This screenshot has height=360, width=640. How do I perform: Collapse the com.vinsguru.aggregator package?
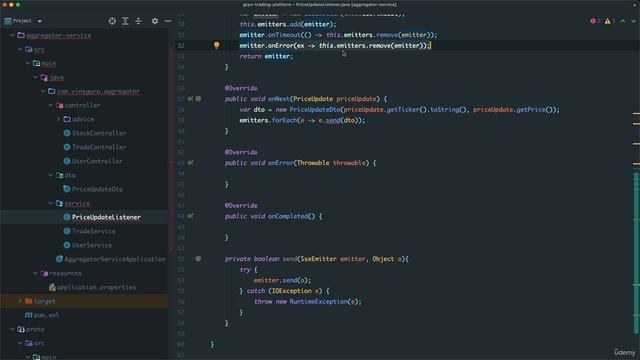[x=43, y=91]
